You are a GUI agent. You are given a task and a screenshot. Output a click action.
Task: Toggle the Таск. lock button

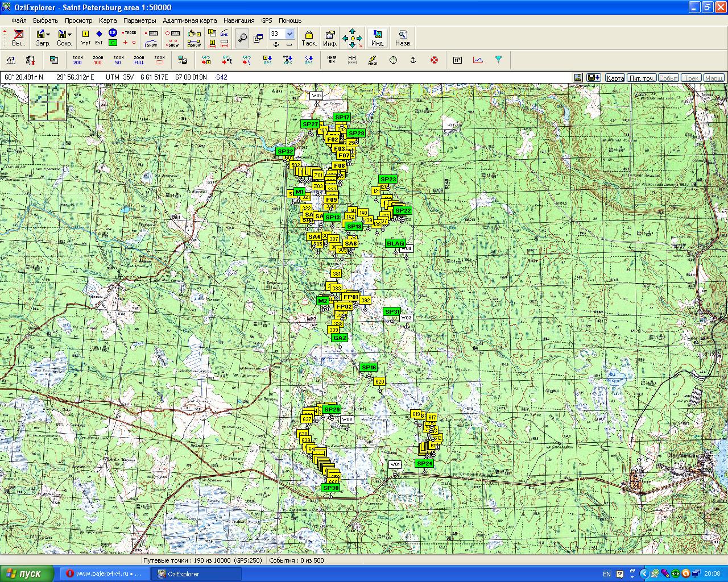(x=309, y=38)
